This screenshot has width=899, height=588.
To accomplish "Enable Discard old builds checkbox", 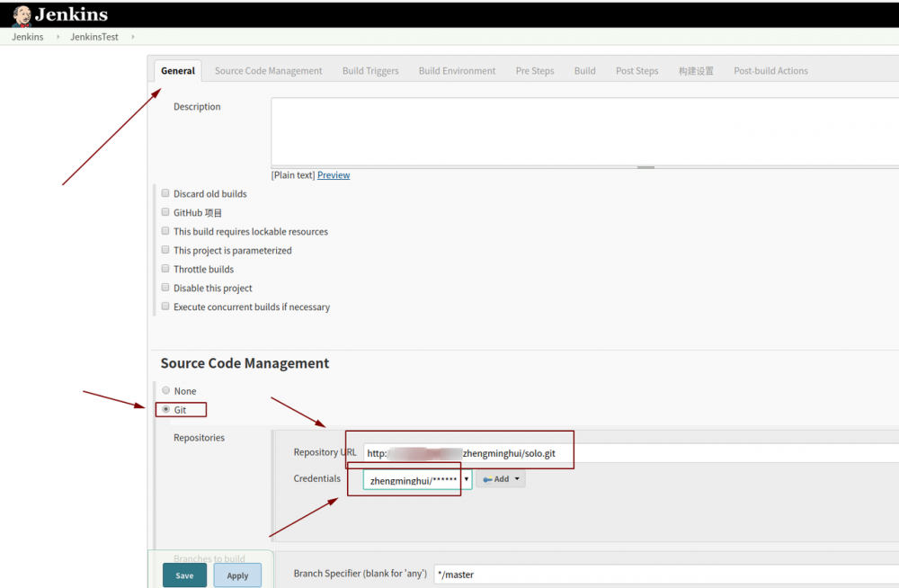I will [x=165, y=193].
